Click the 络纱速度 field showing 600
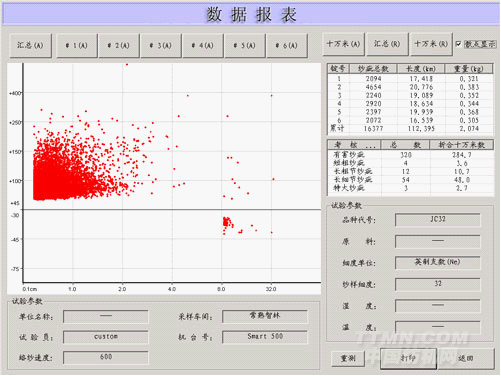 tap(106, 357)
